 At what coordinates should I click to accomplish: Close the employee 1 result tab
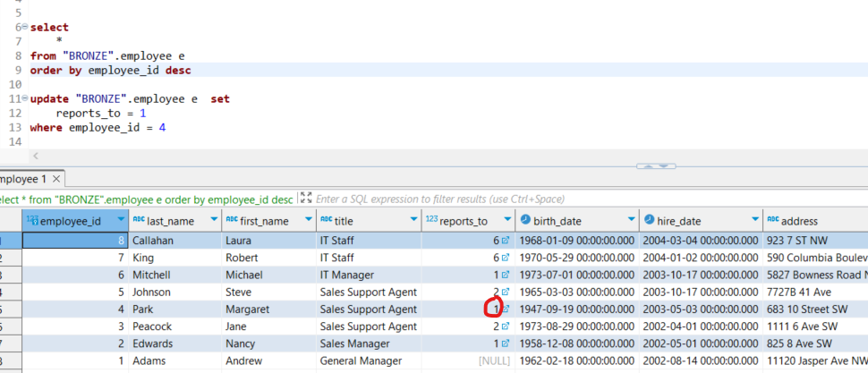[56, 179]
